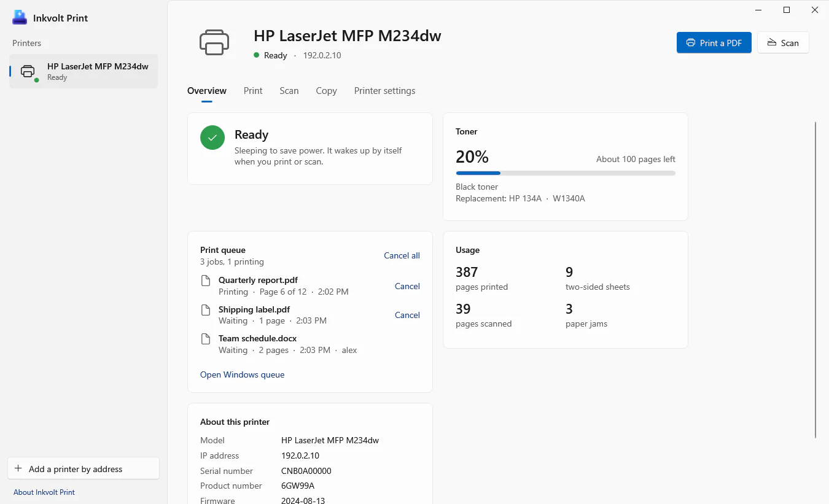Open the Copy tab
This screenshot has width=829, height=504.
pos(326,91)
